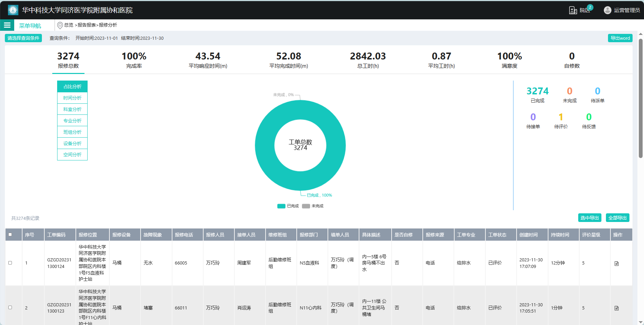Viewport: 644px width, 325px height.
Task: Check the checkbox for work order GZGD202311300124
Action: click(x=10, y=263)
